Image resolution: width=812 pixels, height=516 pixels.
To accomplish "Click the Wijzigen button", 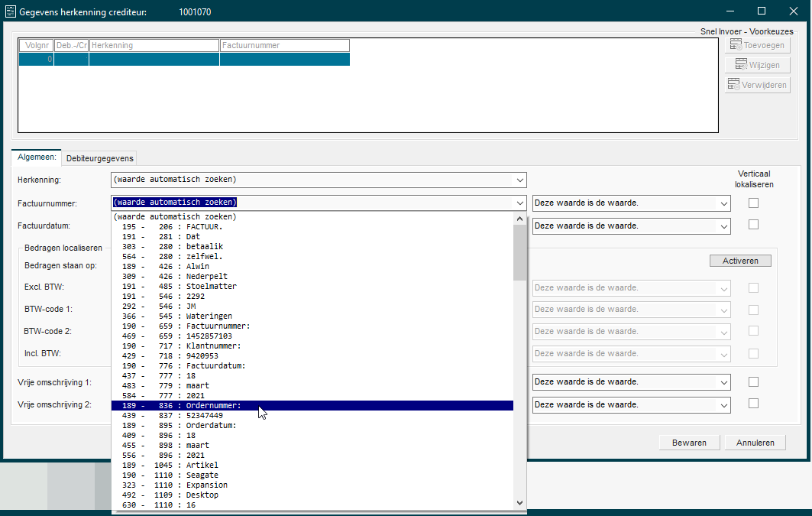I will [757, 65].
